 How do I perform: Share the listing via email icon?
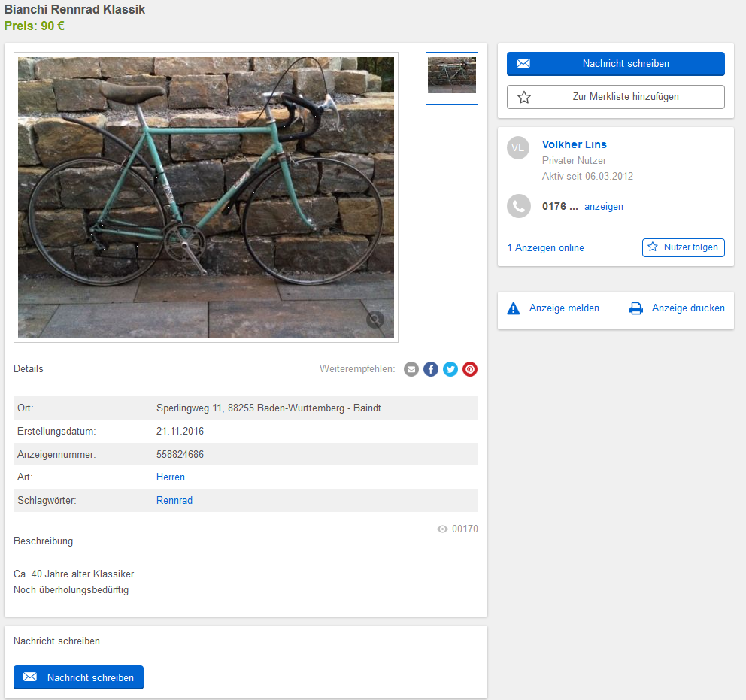(x=411, y=369)
